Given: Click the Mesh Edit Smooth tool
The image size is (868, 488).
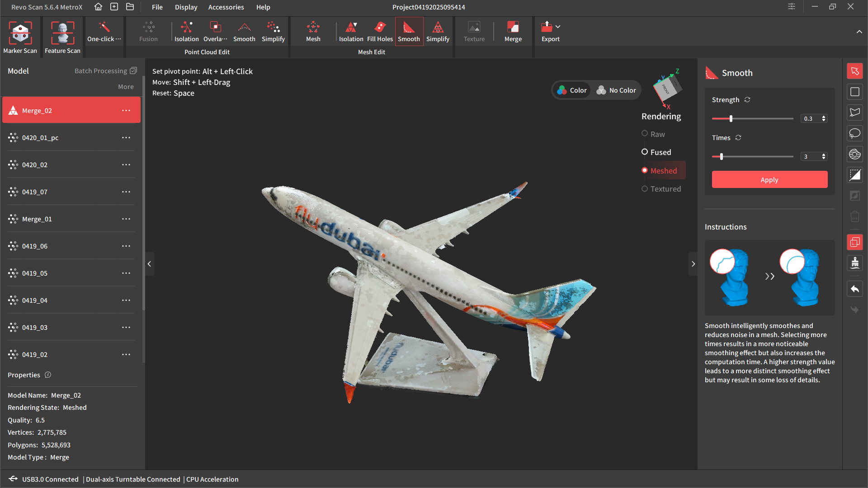Looking at the screenshot, I should click(x=409, y=31).
